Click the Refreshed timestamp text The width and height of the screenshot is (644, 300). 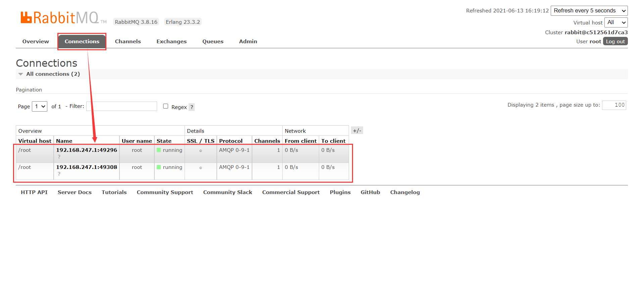point(507,11)
